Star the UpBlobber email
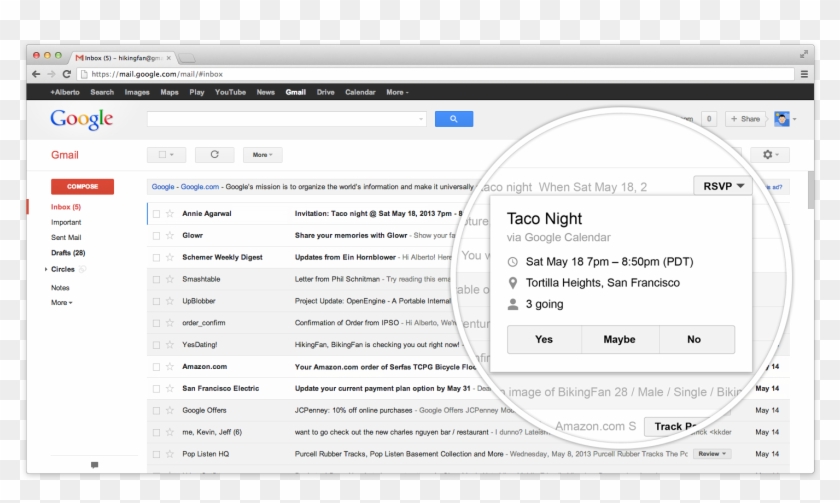840x503 pixels. pyautogui.click(x=170, y=301)
